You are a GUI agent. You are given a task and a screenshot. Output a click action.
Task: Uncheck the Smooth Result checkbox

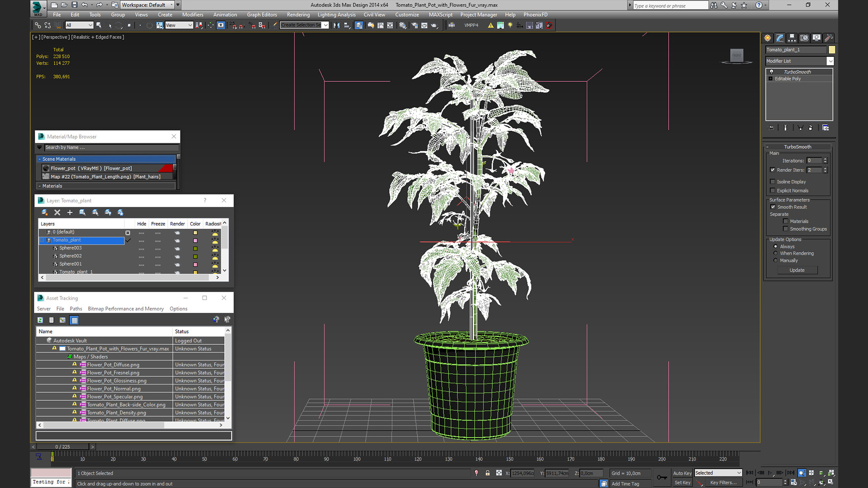coord(773,207)
